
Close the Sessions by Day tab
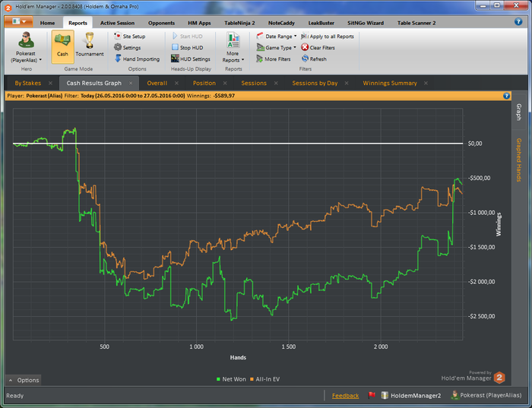347,83
